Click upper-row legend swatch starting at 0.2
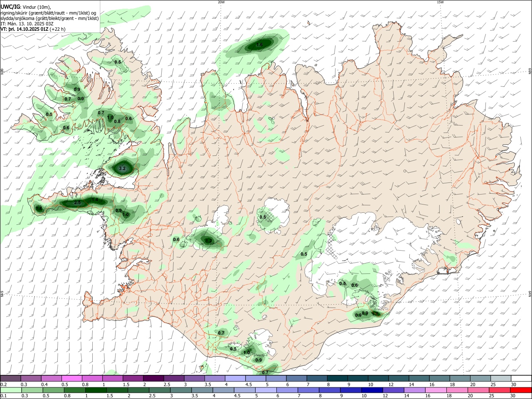This screenshot has width=532, height=399. pyautogui.click(x=10, y=378)
